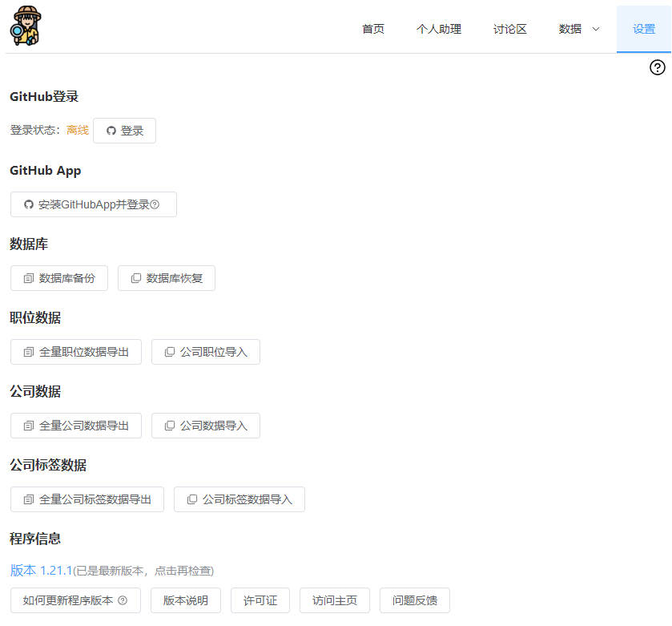Go to the 首页 tab
The image size is (672, 626).
point(373,29)
